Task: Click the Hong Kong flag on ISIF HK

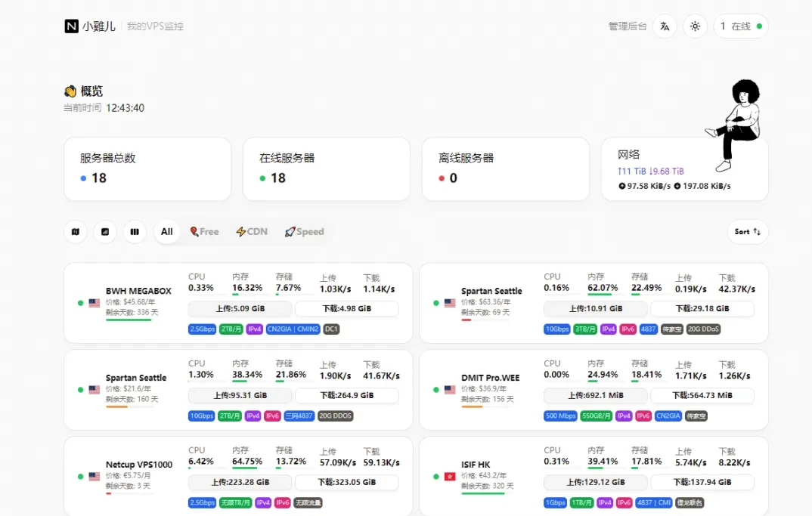Action: [x=450, y=477]
